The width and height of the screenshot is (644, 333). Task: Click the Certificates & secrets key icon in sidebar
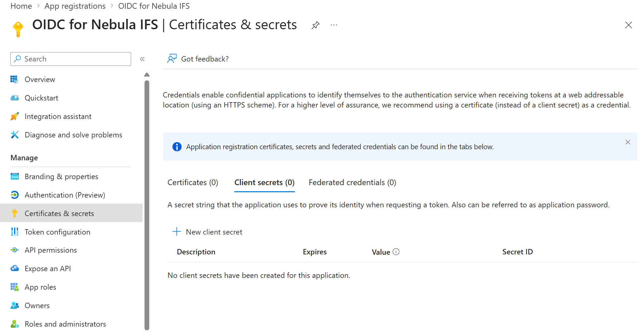14,213
